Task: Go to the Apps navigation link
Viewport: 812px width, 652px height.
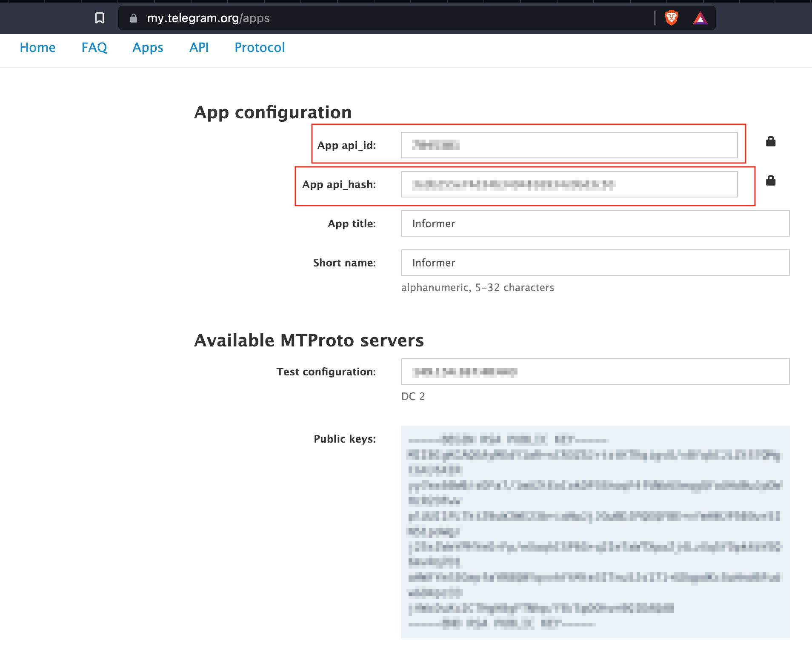Action: (x=148, y=47)
